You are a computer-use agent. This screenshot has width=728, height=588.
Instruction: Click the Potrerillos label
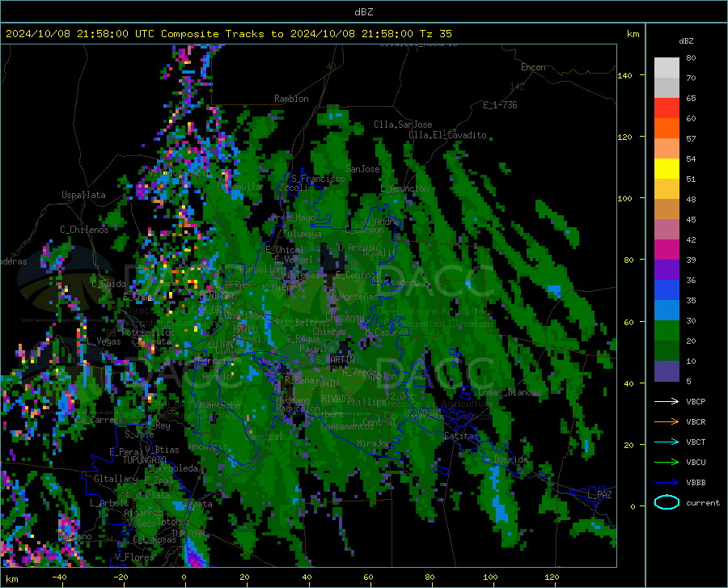tap(148, 332)
